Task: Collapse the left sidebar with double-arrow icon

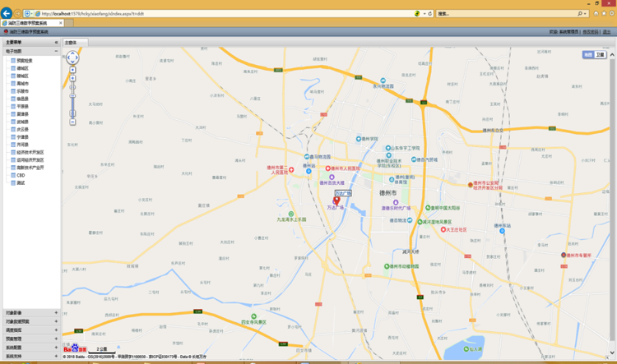Action: click(x=56, y=41)
